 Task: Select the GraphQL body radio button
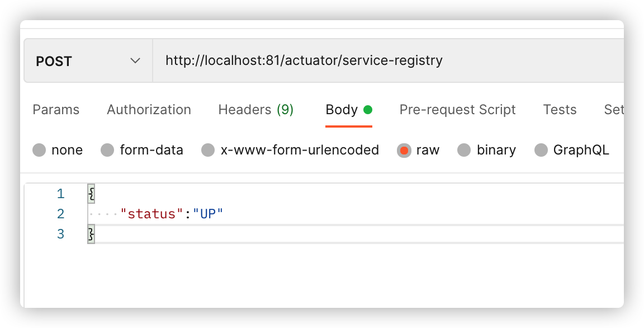541,150
